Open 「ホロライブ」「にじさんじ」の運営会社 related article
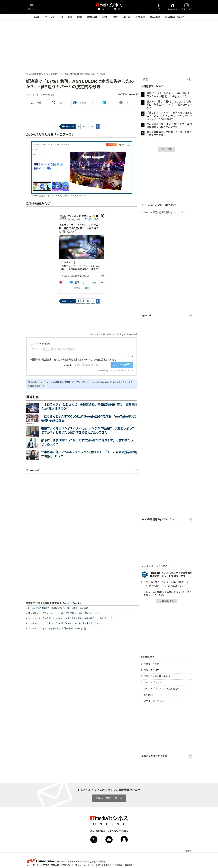Image resolution: width=218 pixels, height=868 pixels. [89, 406]
